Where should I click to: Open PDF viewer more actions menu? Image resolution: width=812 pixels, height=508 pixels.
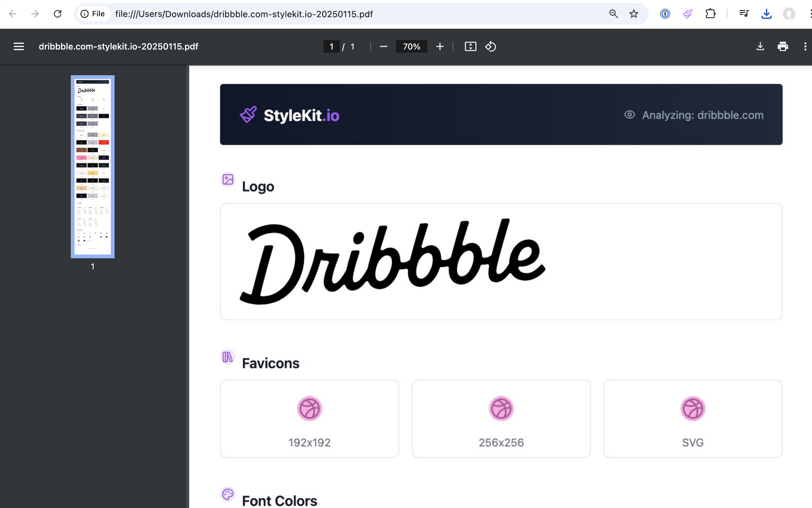[x=805, y=46]
